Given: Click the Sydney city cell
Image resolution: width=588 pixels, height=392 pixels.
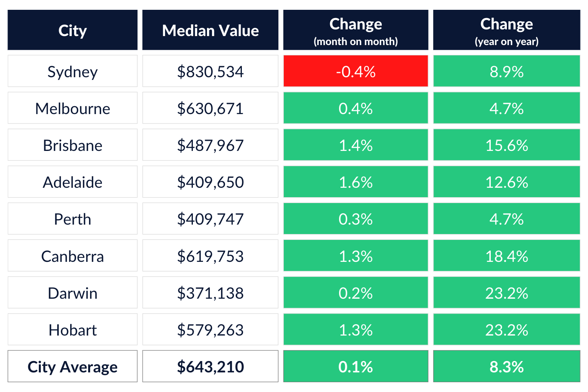Looking at the screenshot, I should tap(73, 71).
